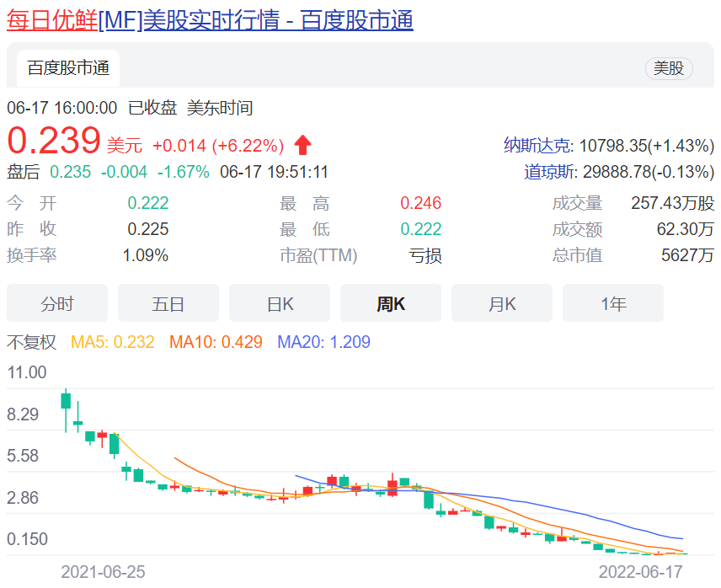Viewport: 721px width, 588px height.
Task: Click the 纳斯达克 value 10798.35(+1.43%)
Action: [647, 146]
